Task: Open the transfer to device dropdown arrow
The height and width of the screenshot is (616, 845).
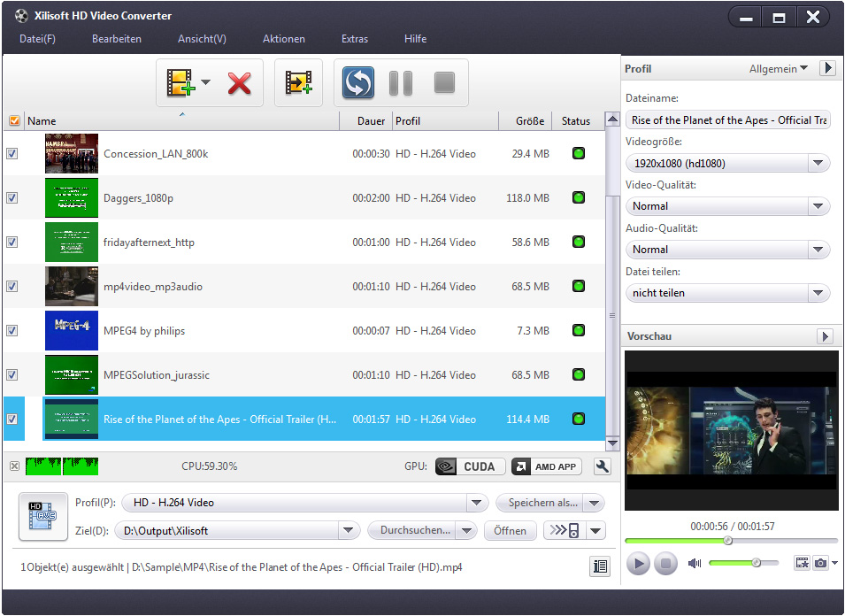Action: point(595,530)
